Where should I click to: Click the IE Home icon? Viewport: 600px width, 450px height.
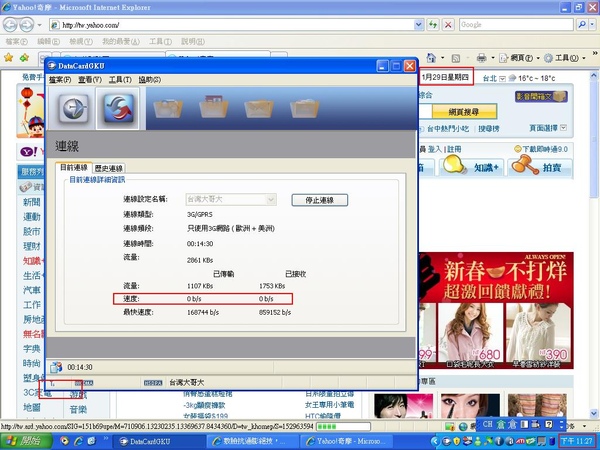point(431,58)
